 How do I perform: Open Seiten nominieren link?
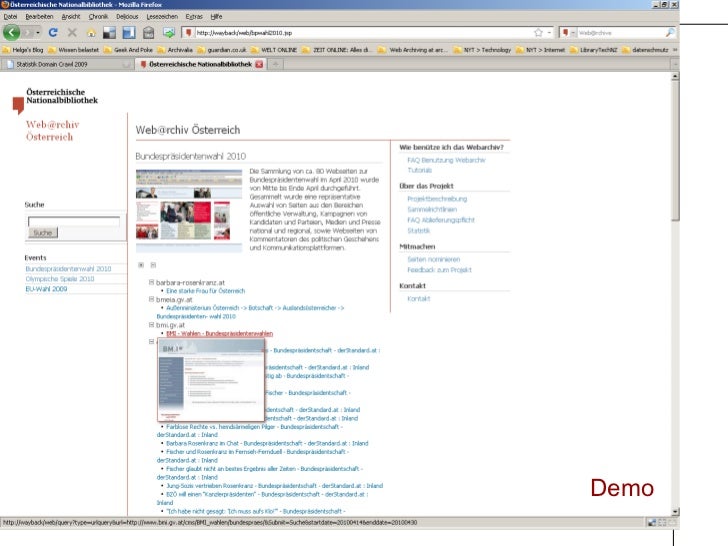434,259
